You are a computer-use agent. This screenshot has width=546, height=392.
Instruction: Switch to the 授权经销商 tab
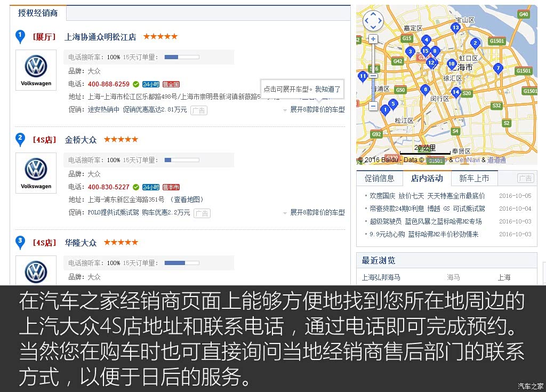click(x=38, y=13)
